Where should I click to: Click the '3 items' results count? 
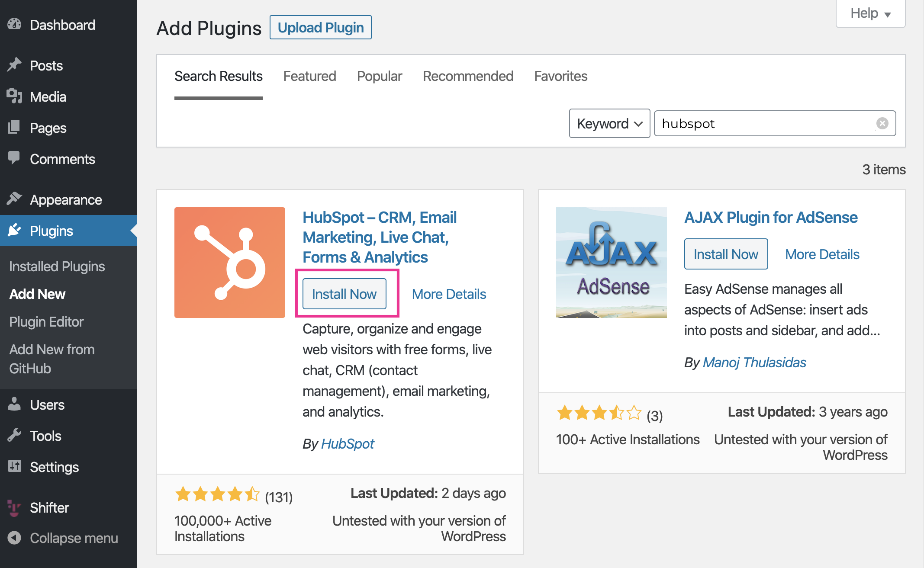(884, 169)
